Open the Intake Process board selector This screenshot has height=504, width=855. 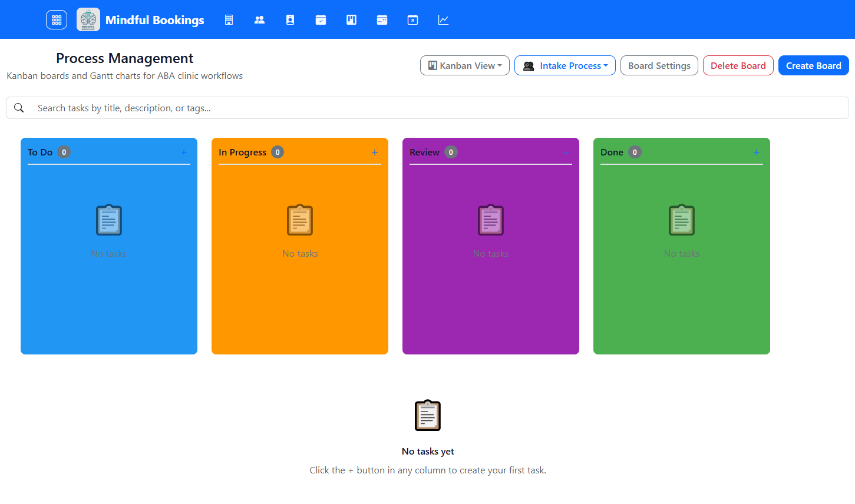click(x=565, y=65)
